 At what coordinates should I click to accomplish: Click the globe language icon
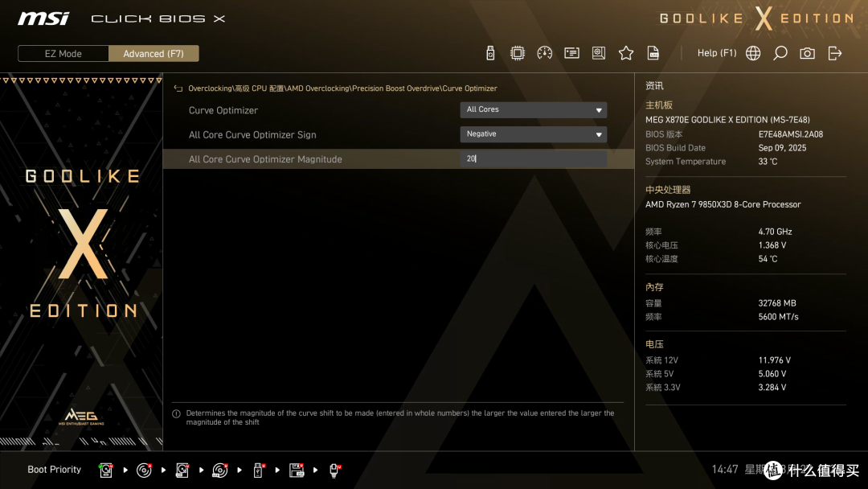pos(753,53)
